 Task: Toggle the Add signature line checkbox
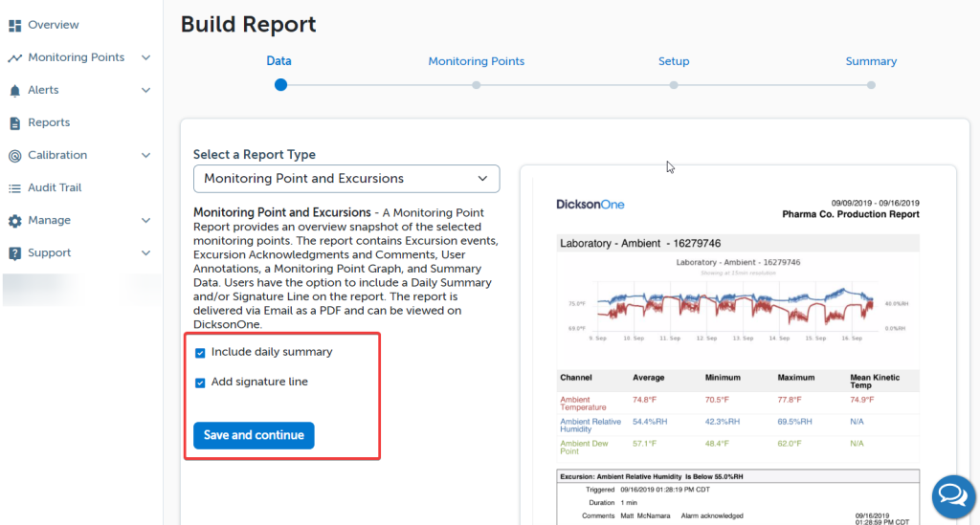(200, 383)
